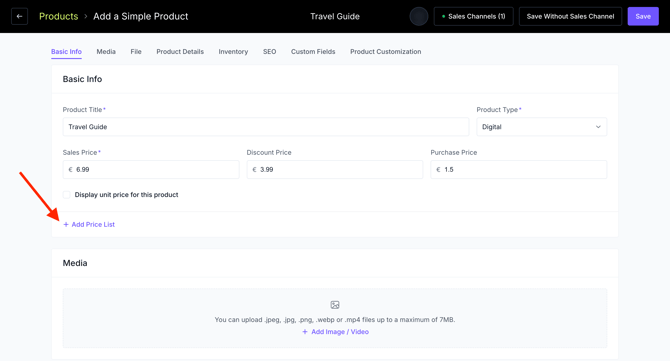Select the Purchase Price field

[519, 170]
